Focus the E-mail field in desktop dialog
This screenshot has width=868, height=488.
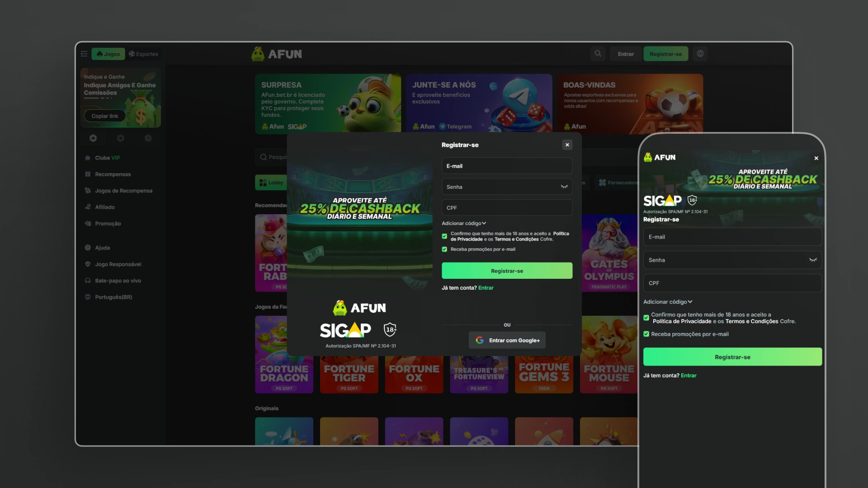tap(507, 166)
